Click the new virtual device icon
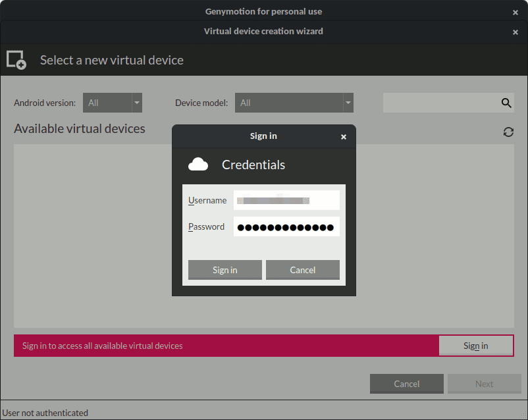The image size is (528, 420). [16, 60]
